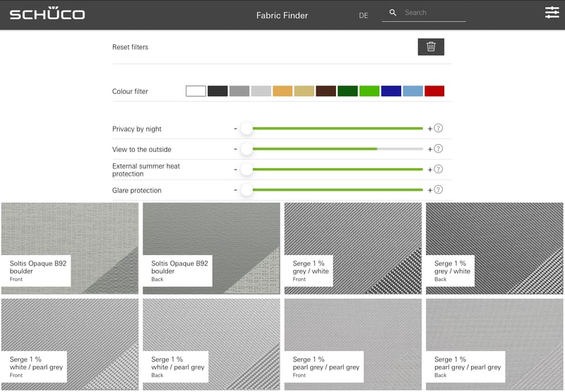Select the black colour filter

(218, 91)
